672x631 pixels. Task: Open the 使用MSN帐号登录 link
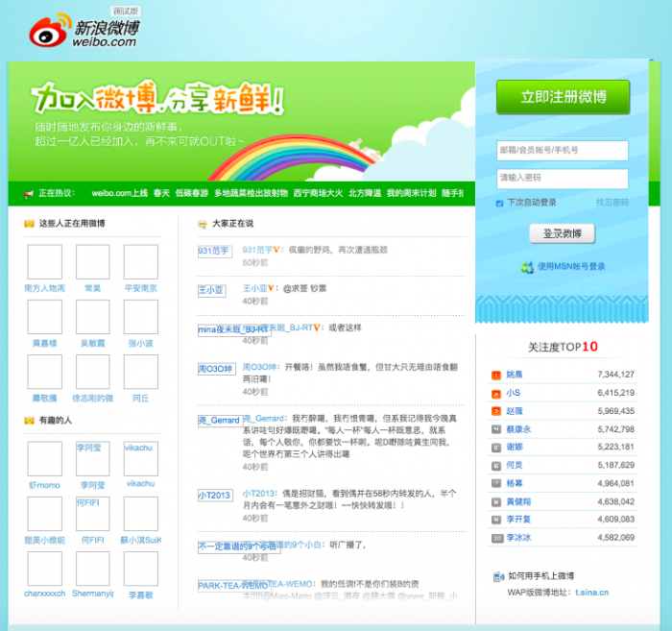(x=571, y=267)
